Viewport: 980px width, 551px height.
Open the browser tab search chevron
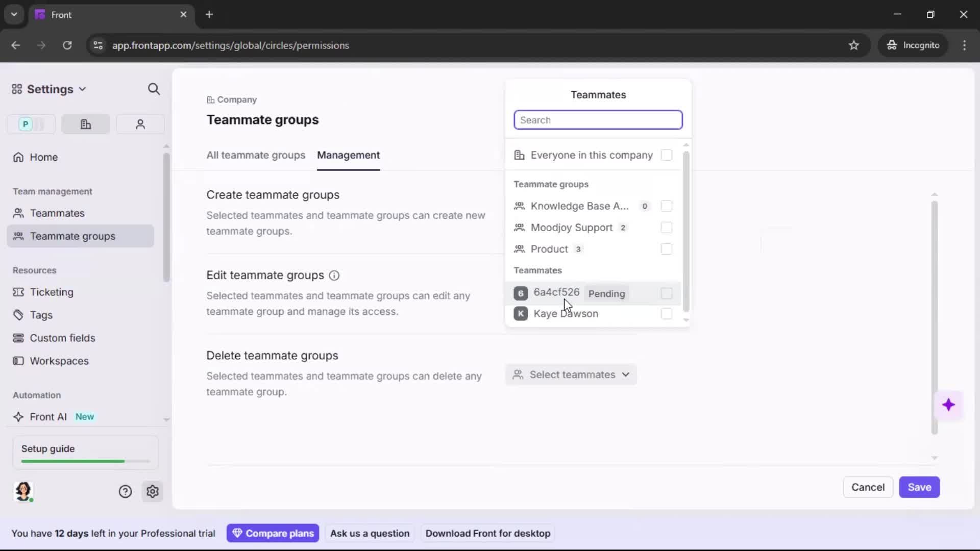click(14, 14)
